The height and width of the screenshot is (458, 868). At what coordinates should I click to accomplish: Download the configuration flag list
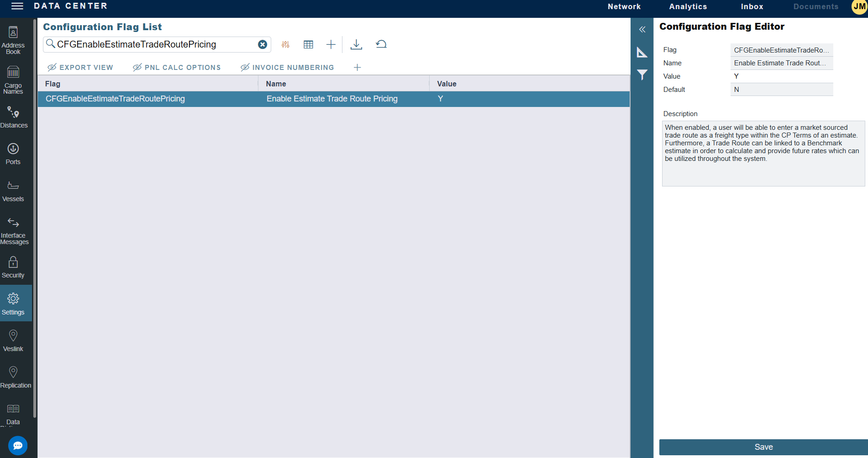tap(356, 44)
